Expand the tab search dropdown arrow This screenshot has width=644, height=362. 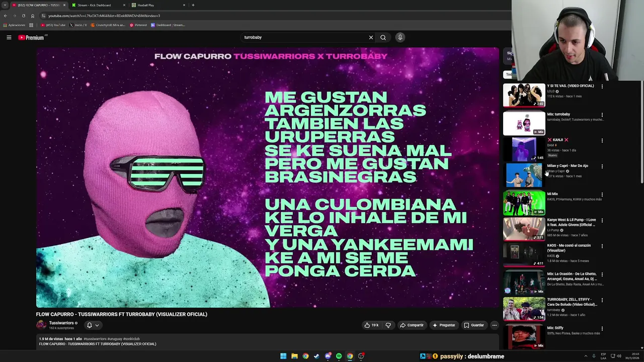5,5
